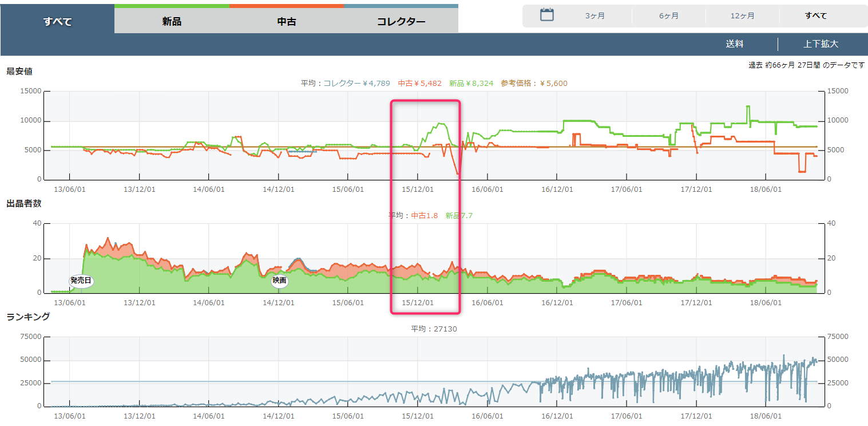Switch to the 新品 tab
The image size is (868, 426).
pyautogui.click(x=172, y=22)
